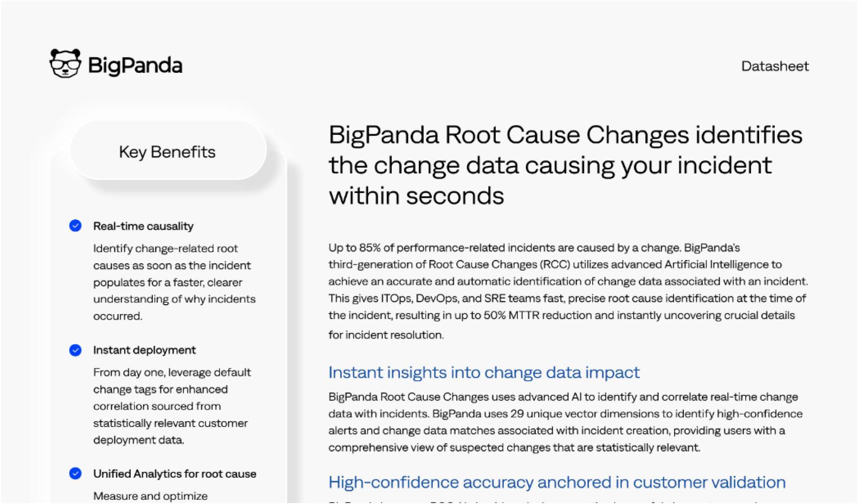Click the Measure and optimize text

(x=150, y=496)
